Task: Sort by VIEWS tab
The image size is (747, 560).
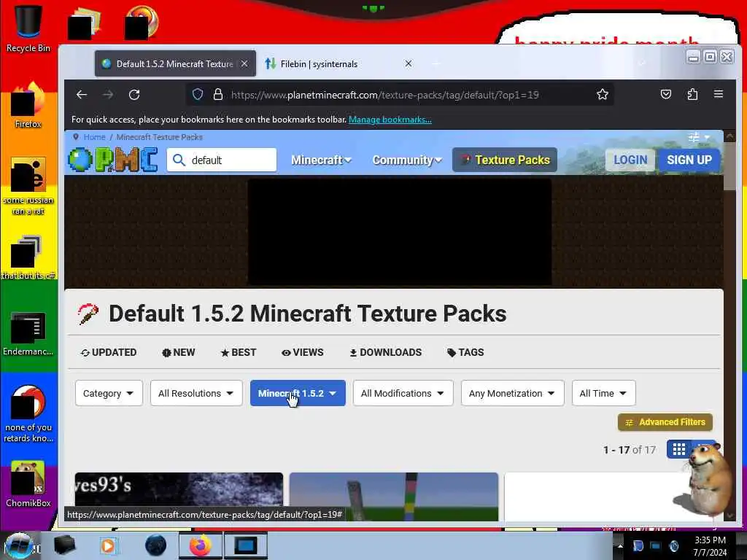Action: pos(303,352)
